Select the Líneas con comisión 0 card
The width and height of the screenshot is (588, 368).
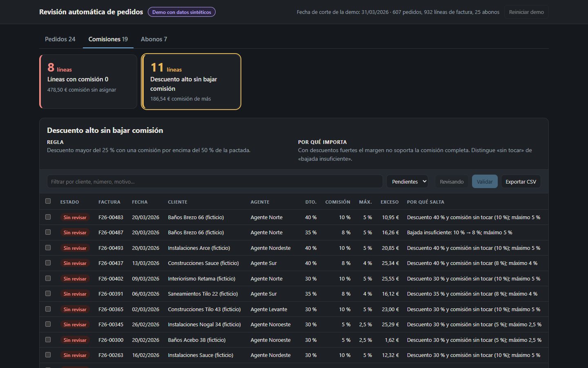[x=88, y=81]
